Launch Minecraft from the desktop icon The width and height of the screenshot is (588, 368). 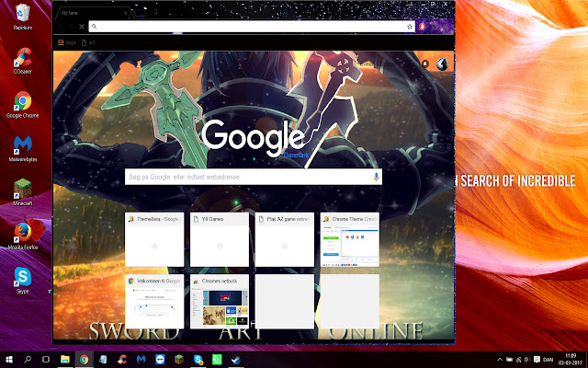coord(23,192)
